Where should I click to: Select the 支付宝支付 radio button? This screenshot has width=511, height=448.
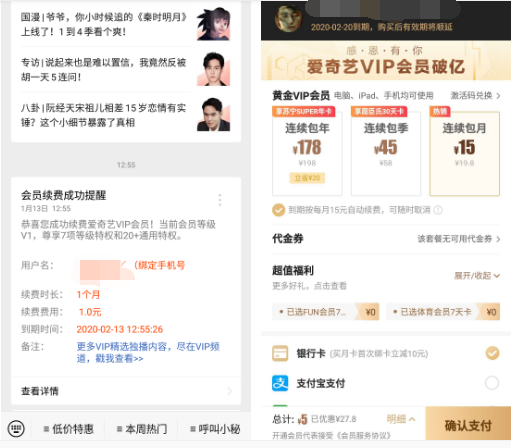(x=492, y=383)
